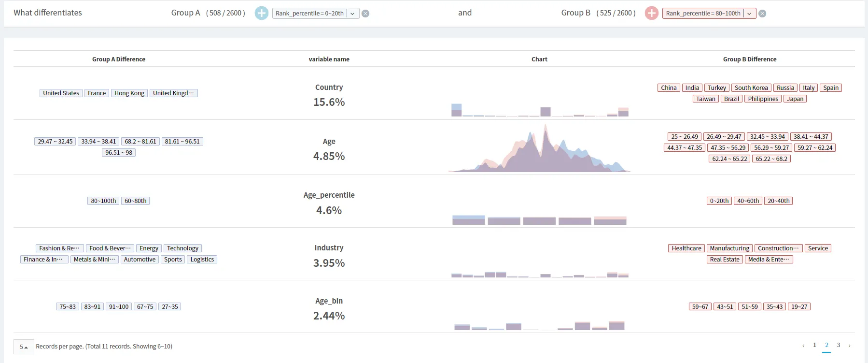This screenshot has width=868, height=363.
Task: Select the United States country tag
Action: click(61, 93)
